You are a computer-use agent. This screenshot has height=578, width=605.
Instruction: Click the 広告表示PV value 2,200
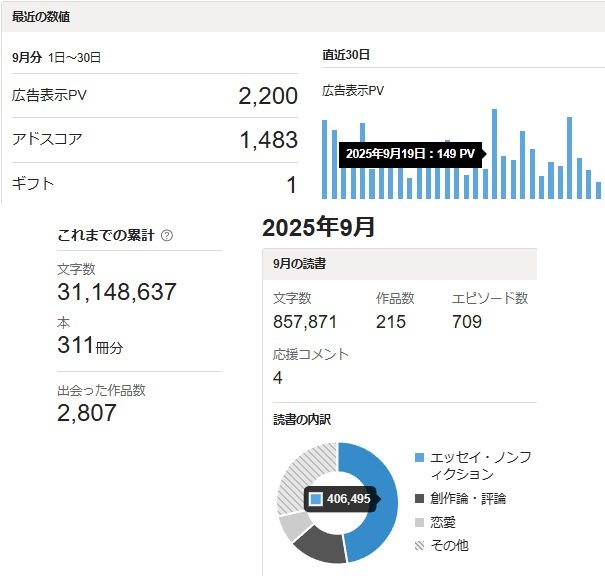[x=268, y=96]
